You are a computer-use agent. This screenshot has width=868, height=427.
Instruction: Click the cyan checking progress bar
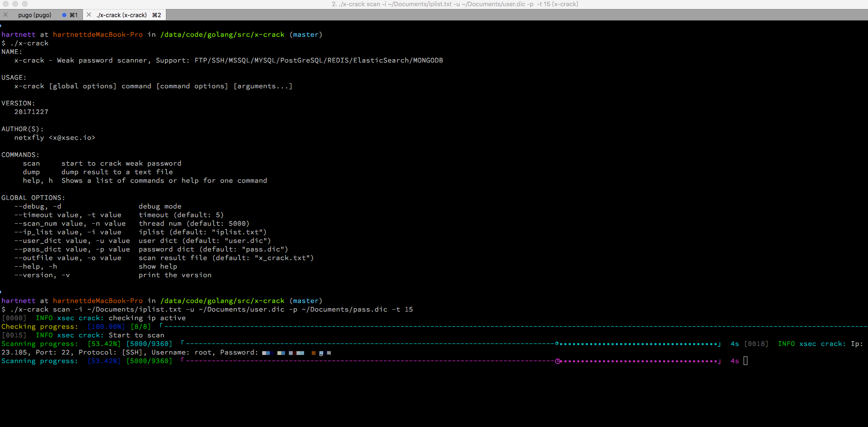click(513, 326)
